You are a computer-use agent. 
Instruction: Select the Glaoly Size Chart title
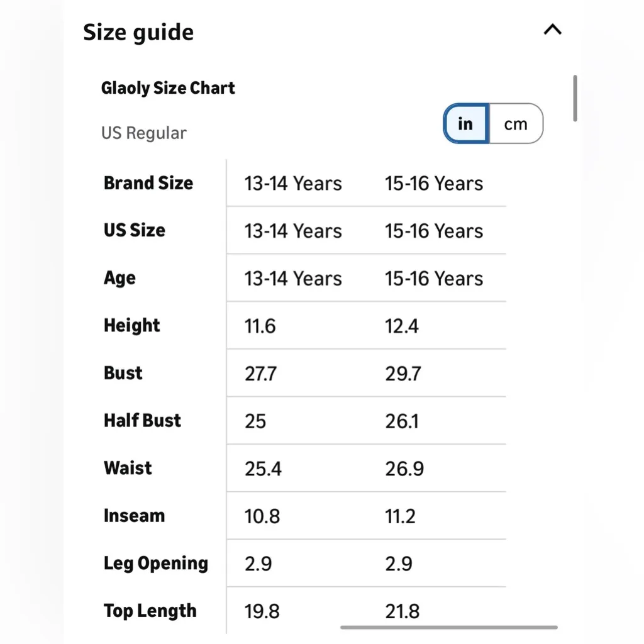[168, 88]
